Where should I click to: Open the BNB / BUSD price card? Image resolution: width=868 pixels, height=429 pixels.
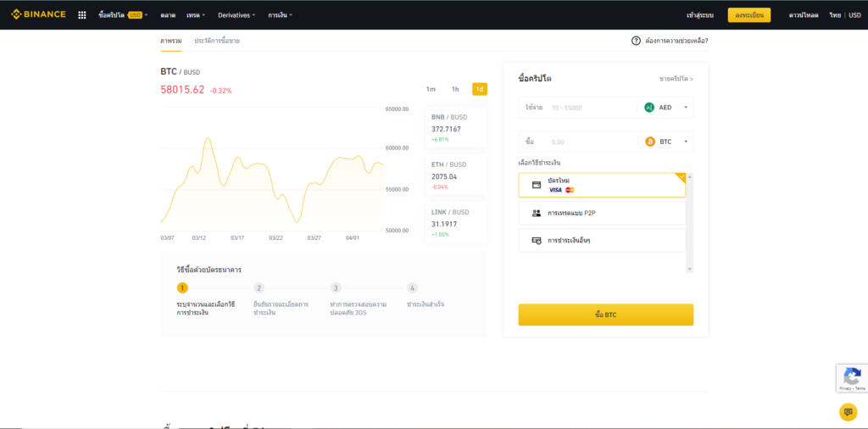(x=455, y=127)
